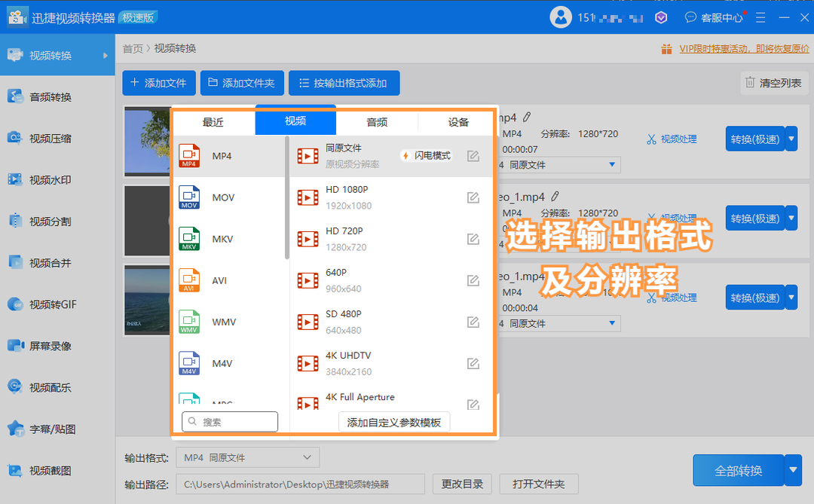Open the arrow beside 全部转换
This screenshot has height=504, width=814.
pyautogui.click(x=793, y=470)
